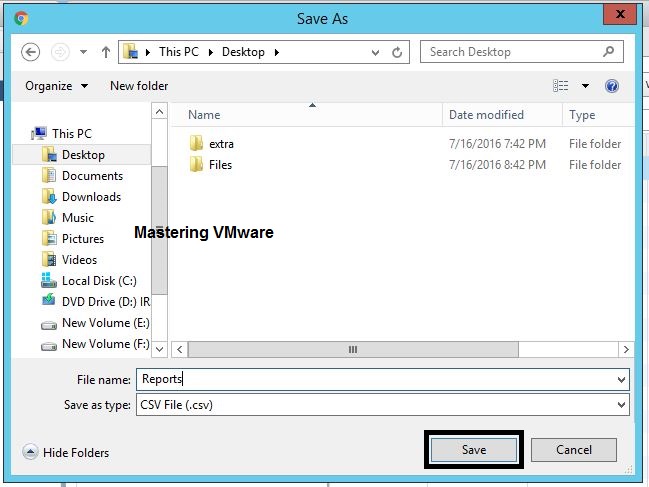
Task: Open the Organize menu
Action: pos(57,86)
